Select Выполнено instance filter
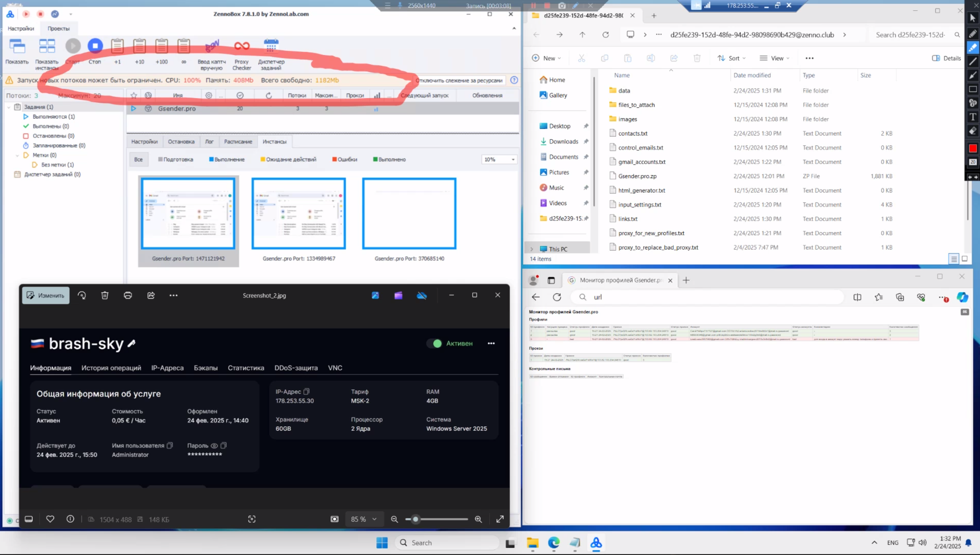This screenshot has height=555, width=980. 389,160
